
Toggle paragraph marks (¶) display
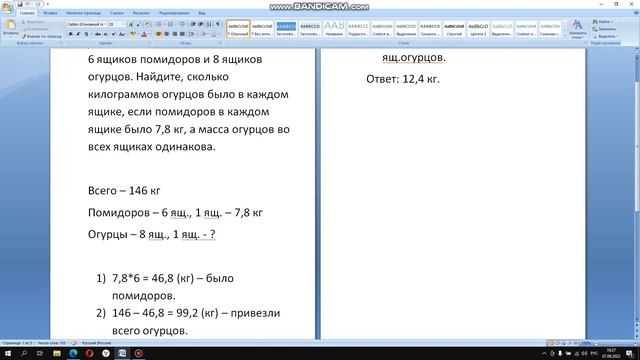click(218, 24)
